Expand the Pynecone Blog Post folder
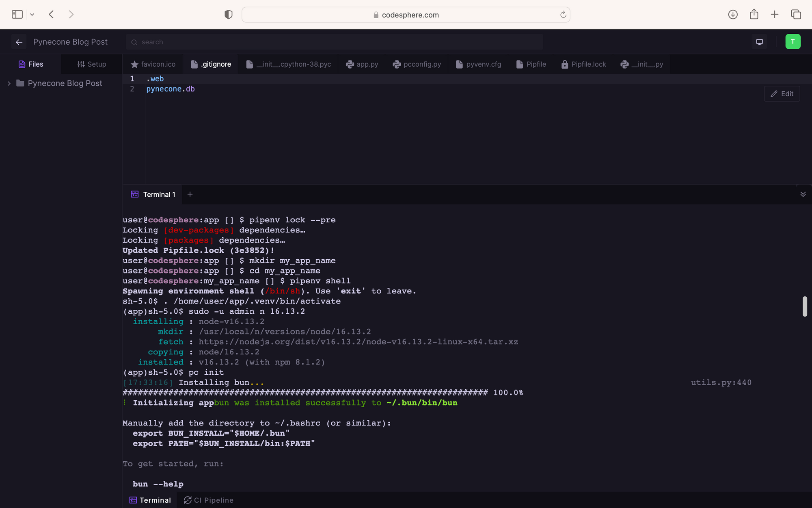Screen dimensions: 812x508 pyautogui.click(x=9, y=83)
